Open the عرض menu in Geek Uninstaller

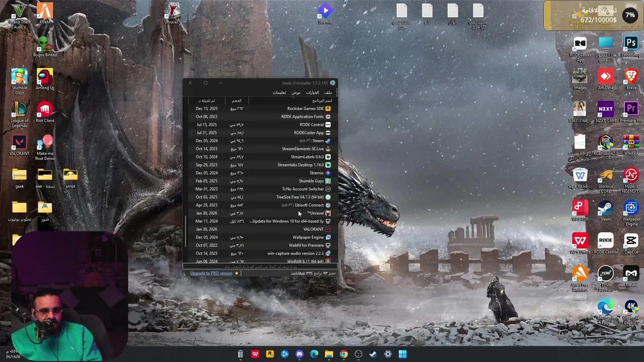click(296, 93)
